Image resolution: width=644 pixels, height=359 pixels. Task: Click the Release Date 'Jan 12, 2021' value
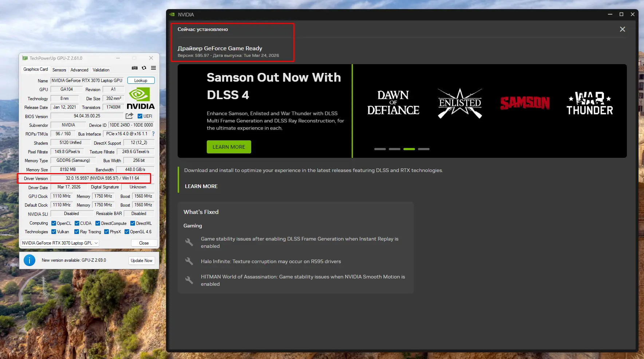(64, 107)
